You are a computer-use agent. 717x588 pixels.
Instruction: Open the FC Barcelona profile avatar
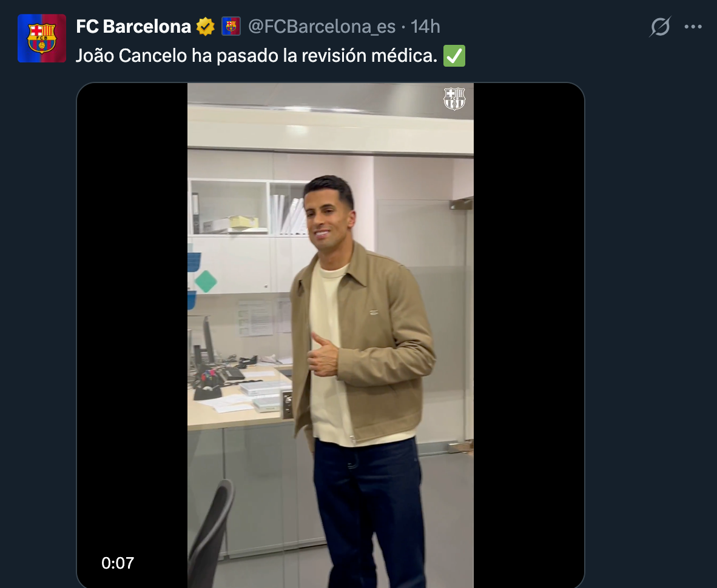(42, 38)
